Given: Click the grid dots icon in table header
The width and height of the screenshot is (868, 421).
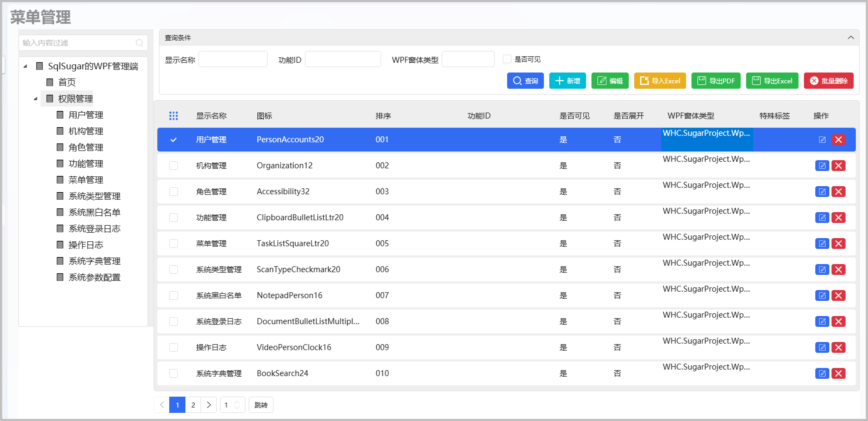Looking at the screenshot, I should point(173,116).
